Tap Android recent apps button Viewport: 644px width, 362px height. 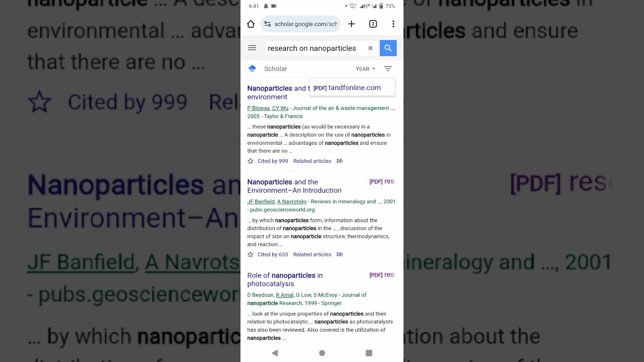point(369,353)
